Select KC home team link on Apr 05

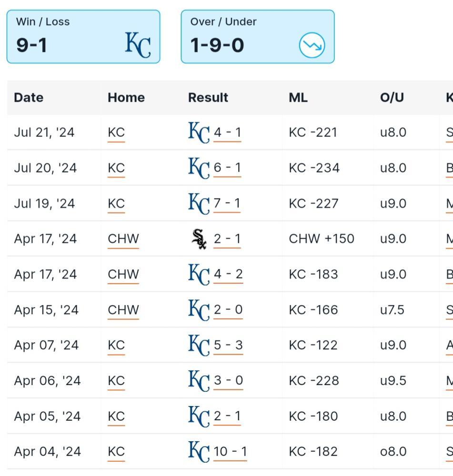point(116,416)
